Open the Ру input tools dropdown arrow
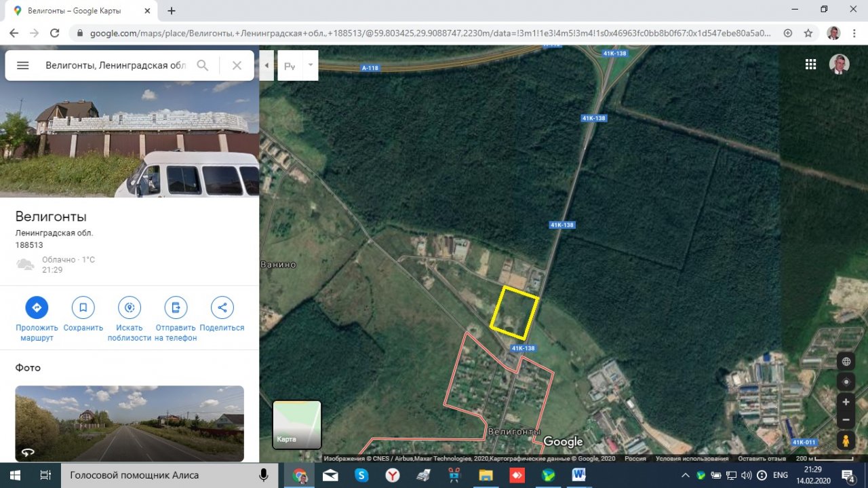The image size is (868, 488). point(311,65)
